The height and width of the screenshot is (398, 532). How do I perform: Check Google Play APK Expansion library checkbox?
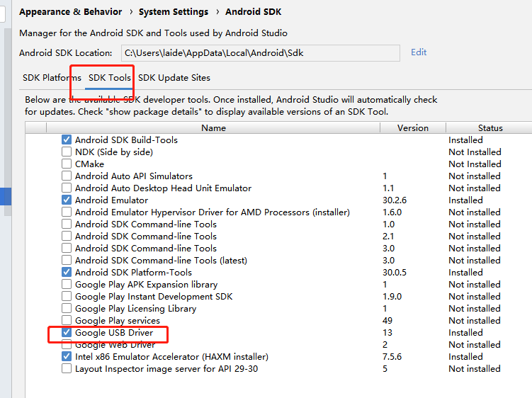(67, 284)
